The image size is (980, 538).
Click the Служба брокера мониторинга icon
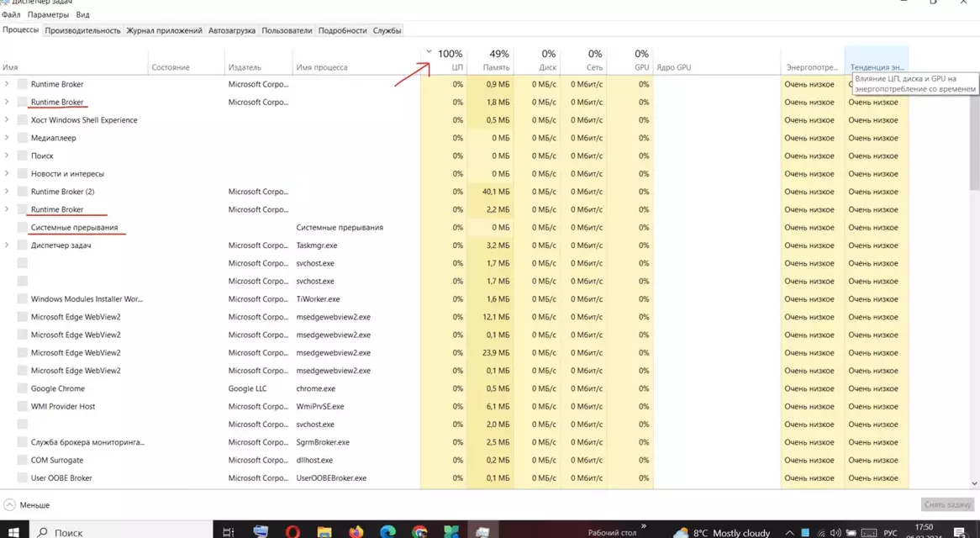tap(23, 442)
